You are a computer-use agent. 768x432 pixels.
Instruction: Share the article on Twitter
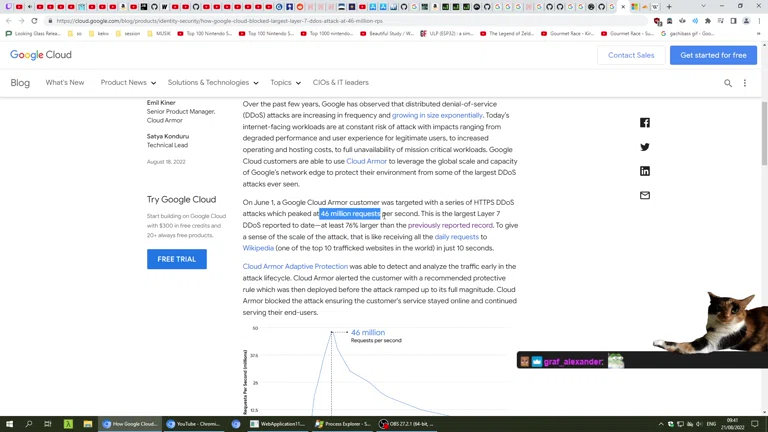click(x=644, y=147)
